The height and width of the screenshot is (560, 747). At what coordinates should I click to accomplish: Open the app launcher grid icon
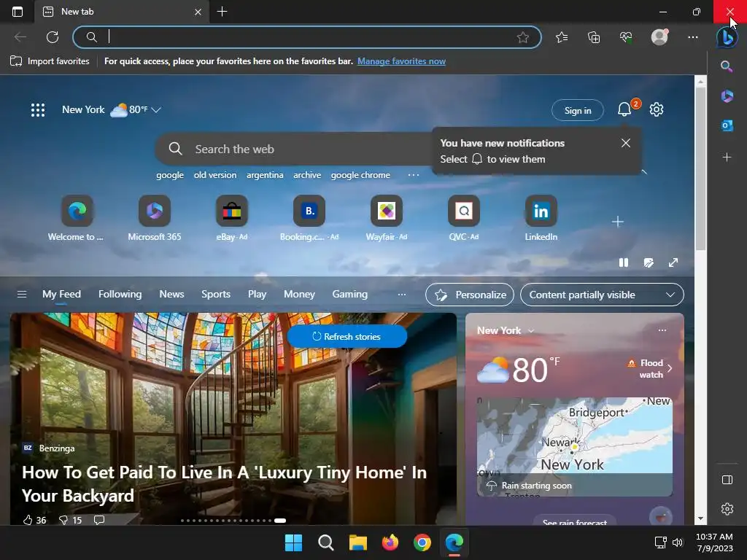pos(38,110)
